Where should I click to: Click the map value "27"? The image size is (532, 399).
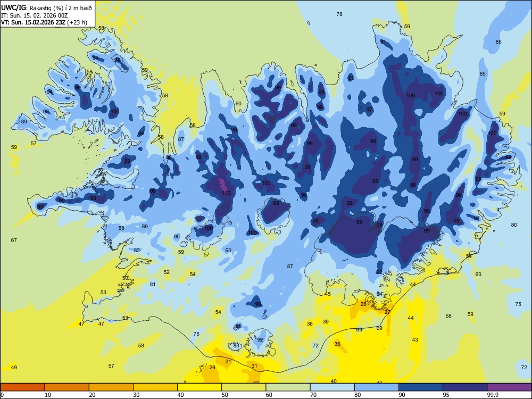(x=387, y=312)
